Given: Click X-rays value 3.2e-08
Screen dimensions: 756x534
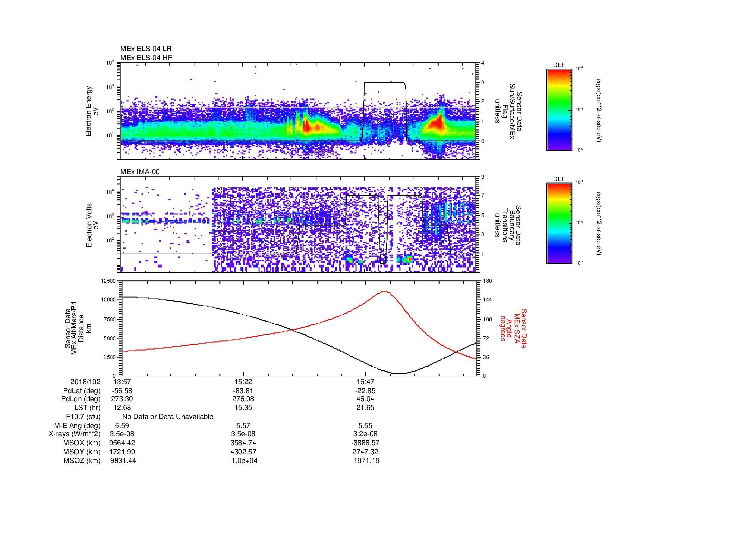Looking at the screenshot, I should 365,434.
